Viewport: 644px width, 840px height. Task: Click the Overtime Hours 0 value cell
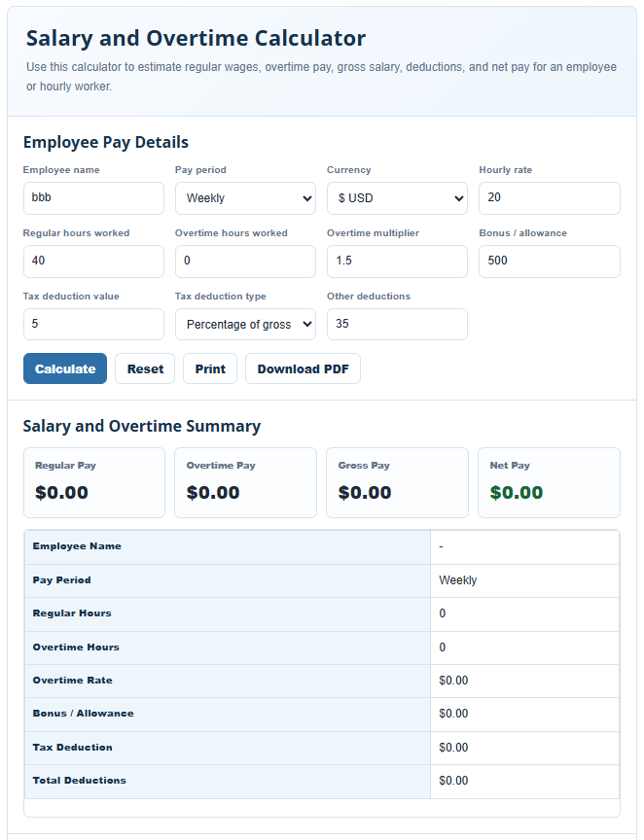(524, 647)
